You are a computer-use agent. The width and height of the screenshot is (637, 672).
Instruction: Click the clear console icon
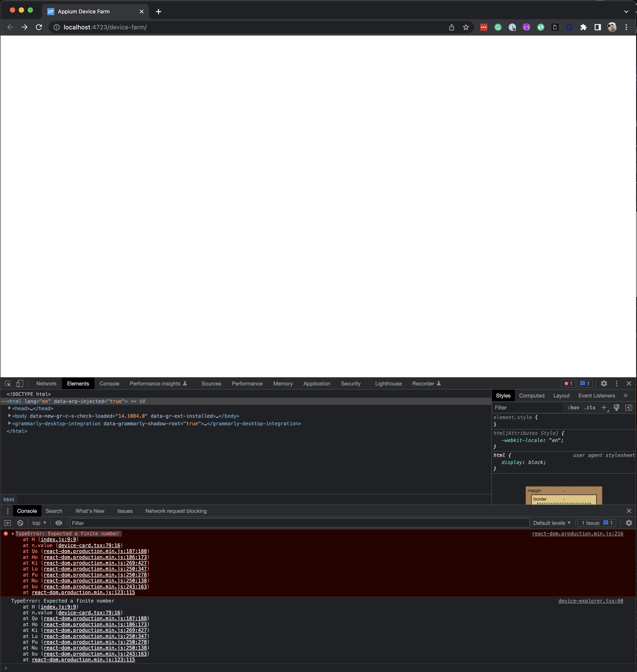[x=20, y=523]
